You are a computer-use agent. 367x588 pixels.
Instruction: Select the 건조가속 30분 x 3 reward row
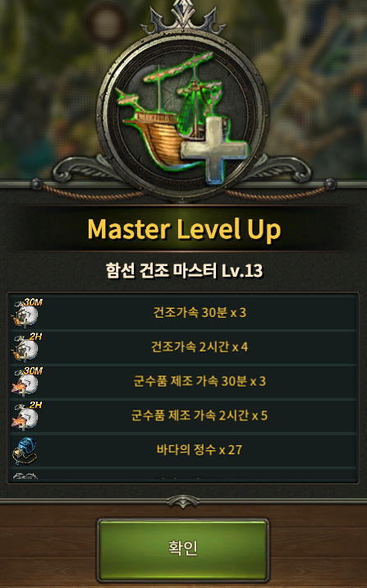(183, 312)
